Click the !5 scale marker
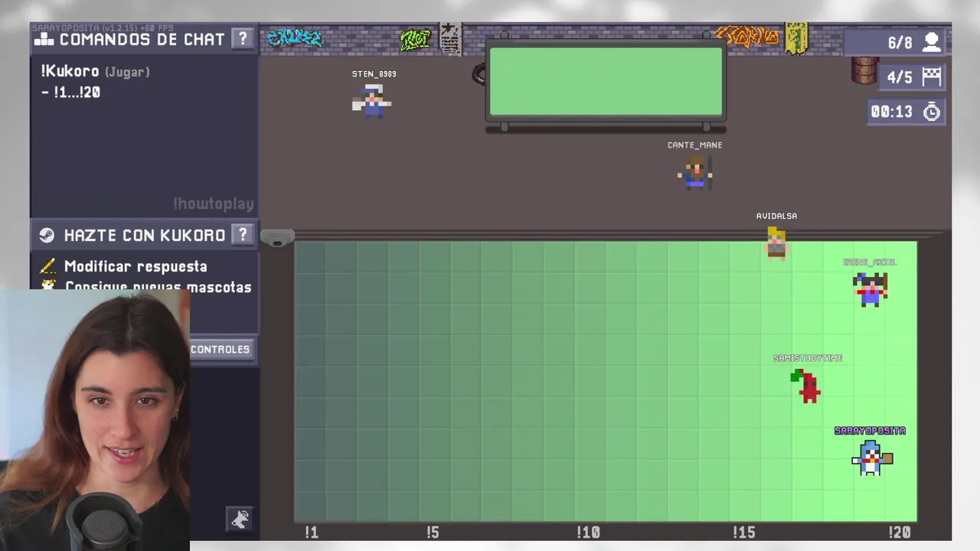980x551 pixels. point(433,532)
